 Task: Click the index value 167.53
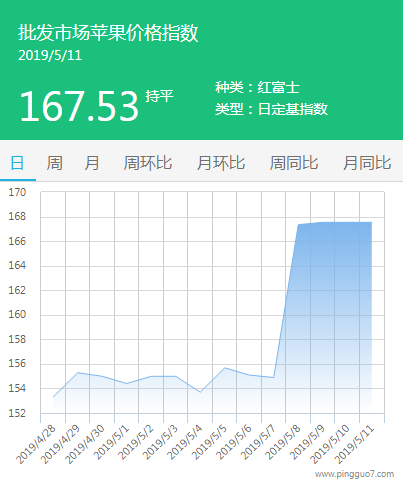tap(79, 106)
